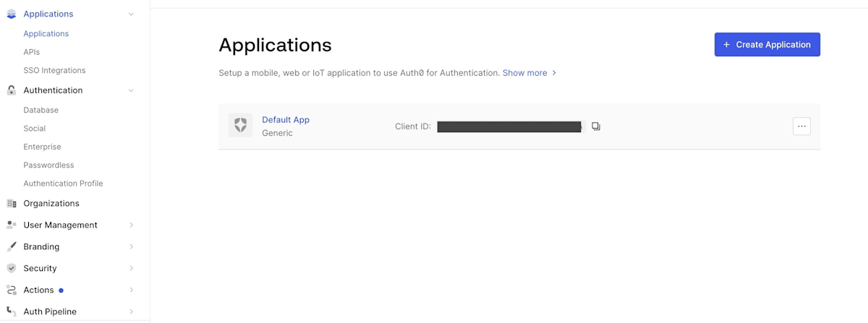Click the Default App shield logo
The width and height of the screenshot is (868, 323).
(x=240, y=125)
